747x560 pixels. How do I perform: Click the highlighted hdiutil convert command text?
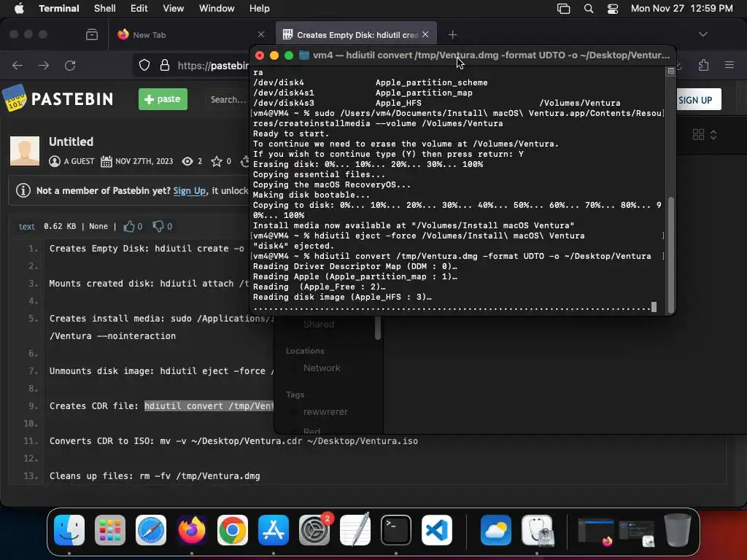point(209,405)
